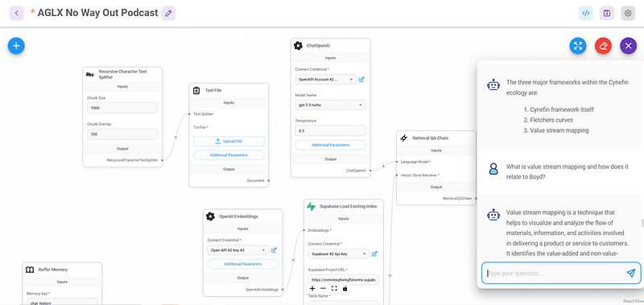The height and width of the screenshot is (305, 644).
Task: Save the chatflow with disk icon
Action: pos(607,13)
